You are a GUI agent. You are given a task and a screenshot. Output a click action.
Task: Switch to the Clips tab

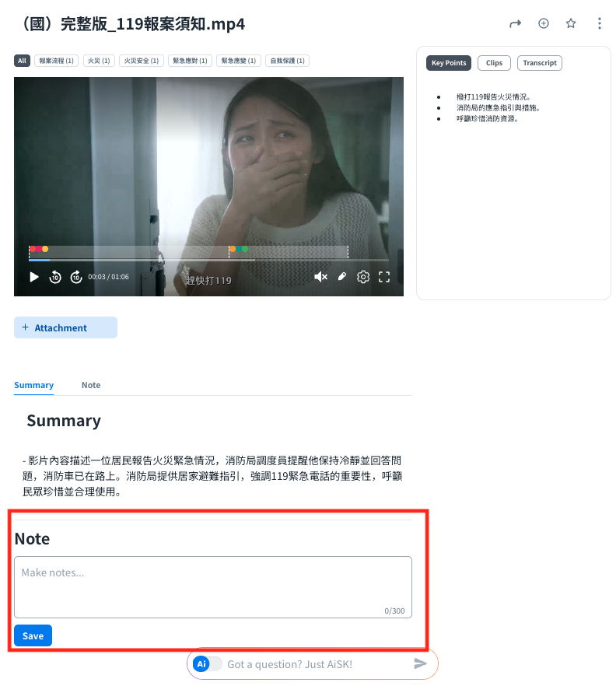[494, 63]
